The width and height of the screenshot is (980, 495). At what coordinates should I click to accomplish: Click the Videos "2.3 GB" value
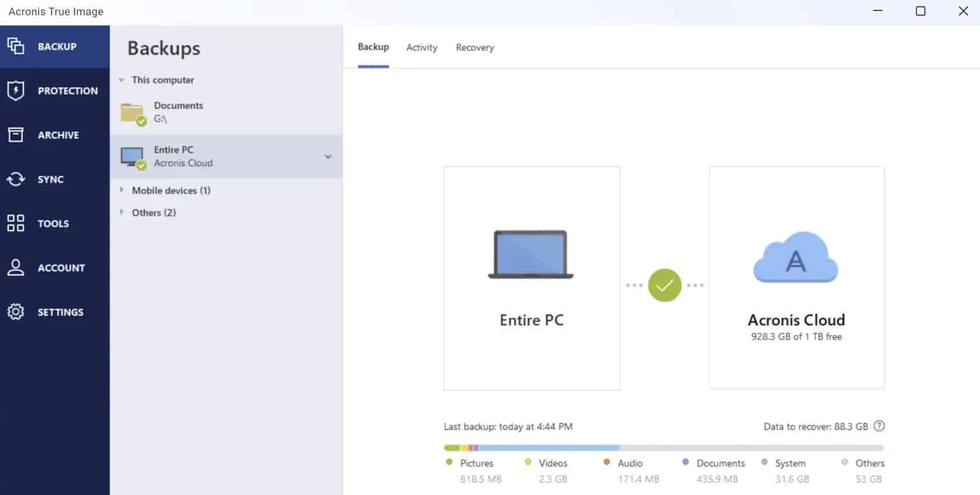tap(554, 480)
